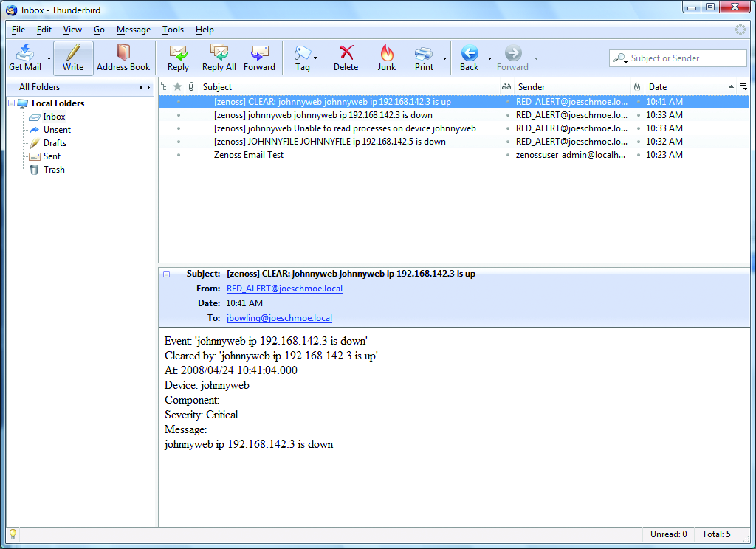Collapse the Local Folders tree
Image resolution: width=756 pixels, height=549 pixels.
point(12,103)
